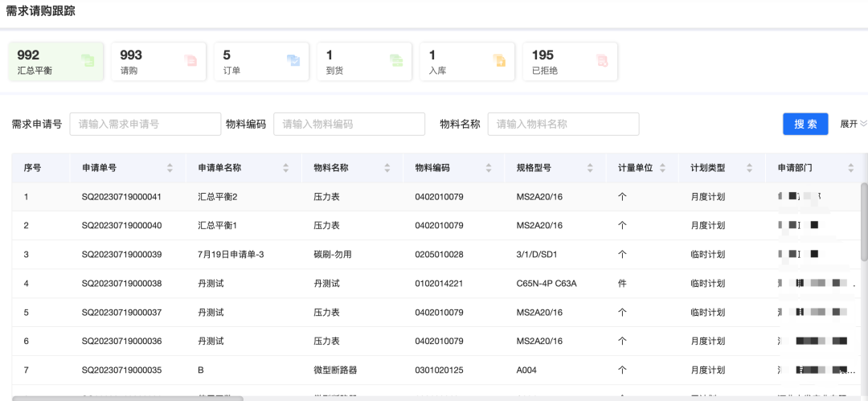
Task: Switch to 请购 tab with 993
Action: [159, 62]
